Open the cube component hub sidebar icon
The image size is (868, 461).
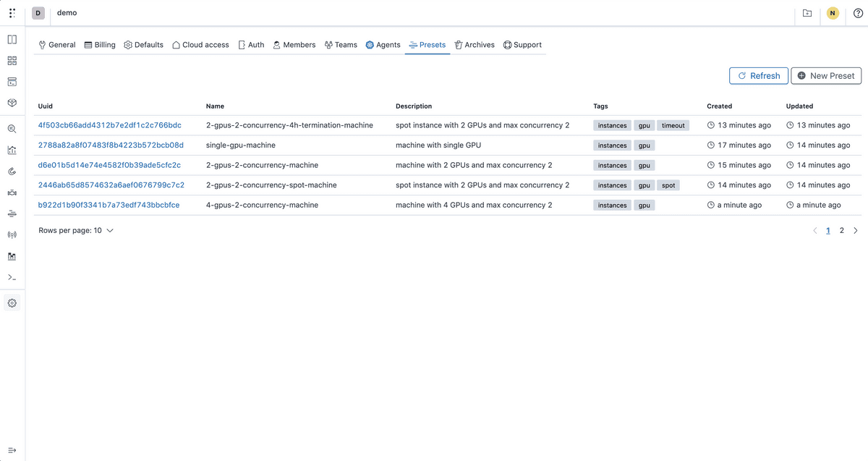pyautogui.click(x=12, y=103)
